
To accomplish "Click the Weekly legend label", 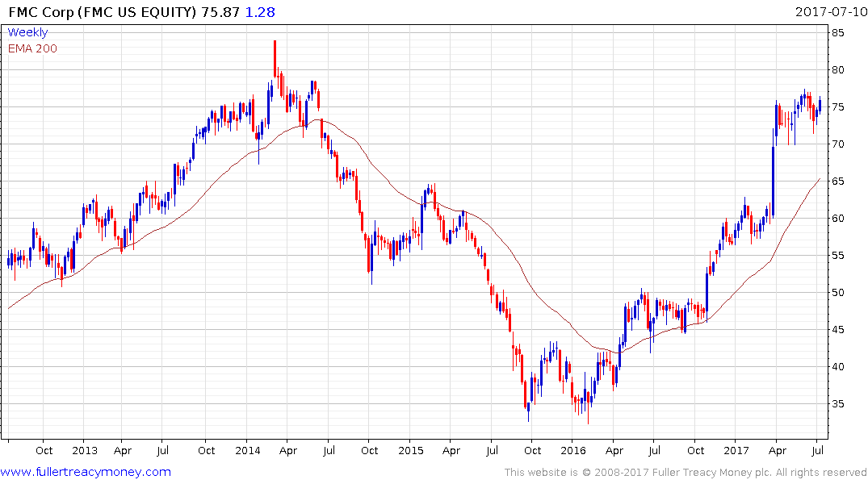I will [27, 32].
